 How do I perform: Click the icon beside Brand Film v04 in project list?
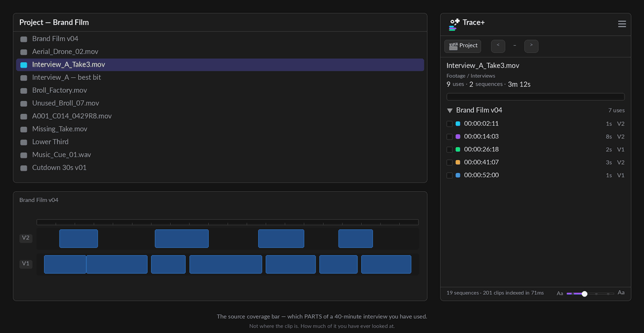[24, 39]
